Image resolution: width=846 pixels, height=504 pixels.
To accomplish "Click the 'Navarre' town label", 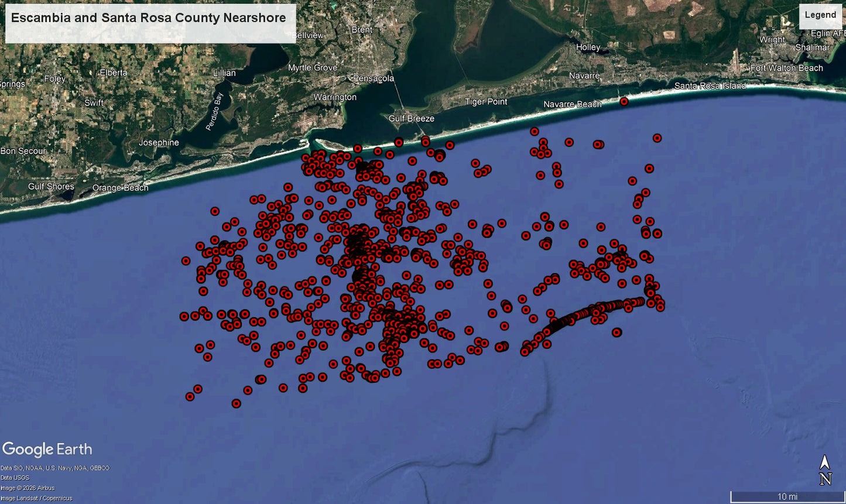I will 584,76.
